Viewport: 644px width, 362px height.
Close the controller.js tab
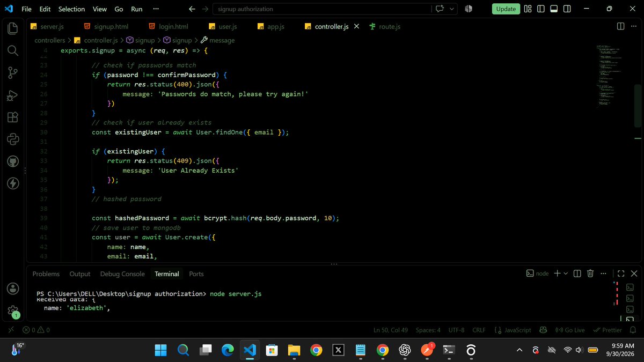(356, 26)
